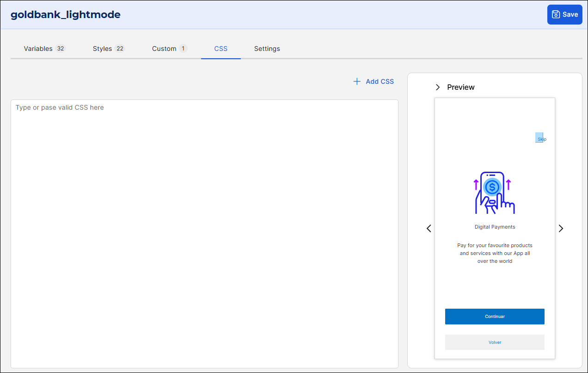Go to the Settings tab
Screen dimensions: 588x373
(267, 48)
